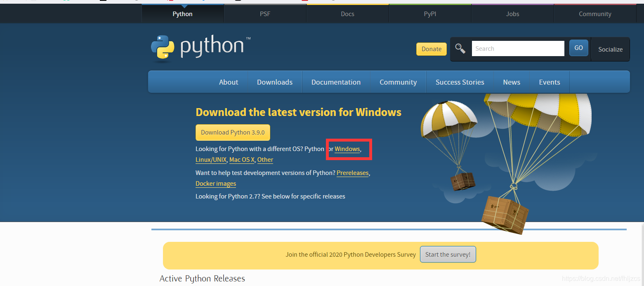Open the News navigation menu
Image resolution: width=644 pixels, height=286 pixels.
(x=512, y=82)
